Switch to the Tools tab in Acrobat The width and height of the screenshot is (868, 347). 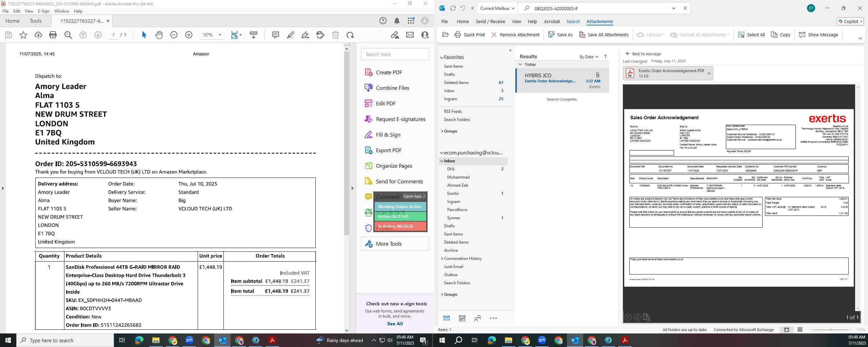pos(36,21)
